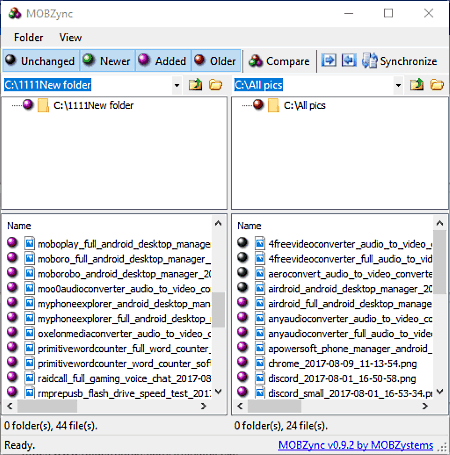This screenshot has height=455, width=450.
Task: Select the anyaudioconverter_full_audio_to_vide file
Action: [350, 334]
